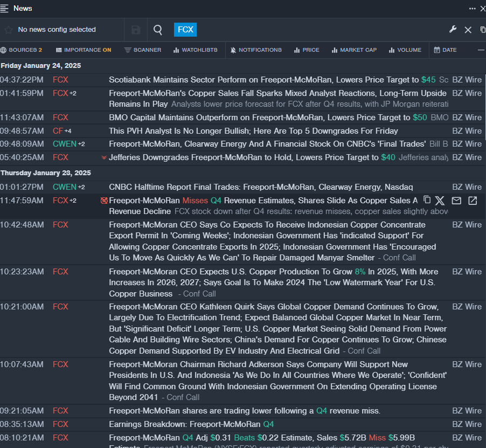Toggle the Scanner filter
The height and width of the screenshot is (448, 486).
point(143,50)
